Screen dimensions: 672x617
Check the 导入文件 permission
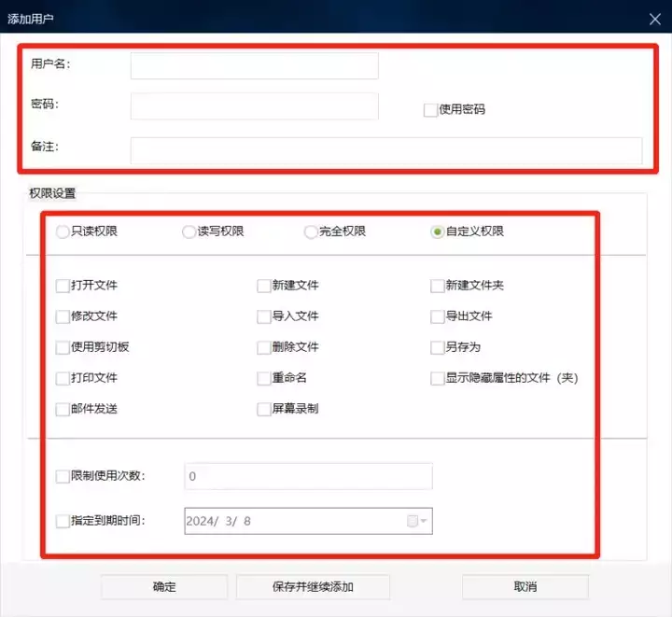pyautogui.click(x=263, y=316)
